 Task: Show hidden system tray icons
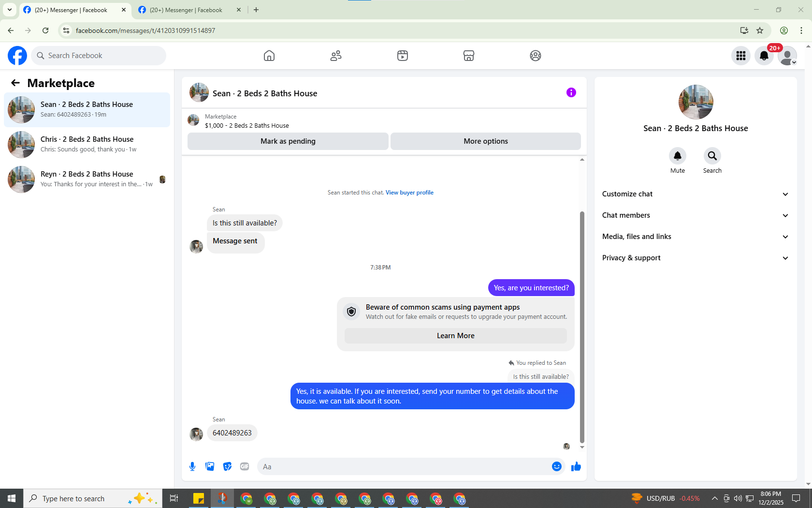point(714,498)
